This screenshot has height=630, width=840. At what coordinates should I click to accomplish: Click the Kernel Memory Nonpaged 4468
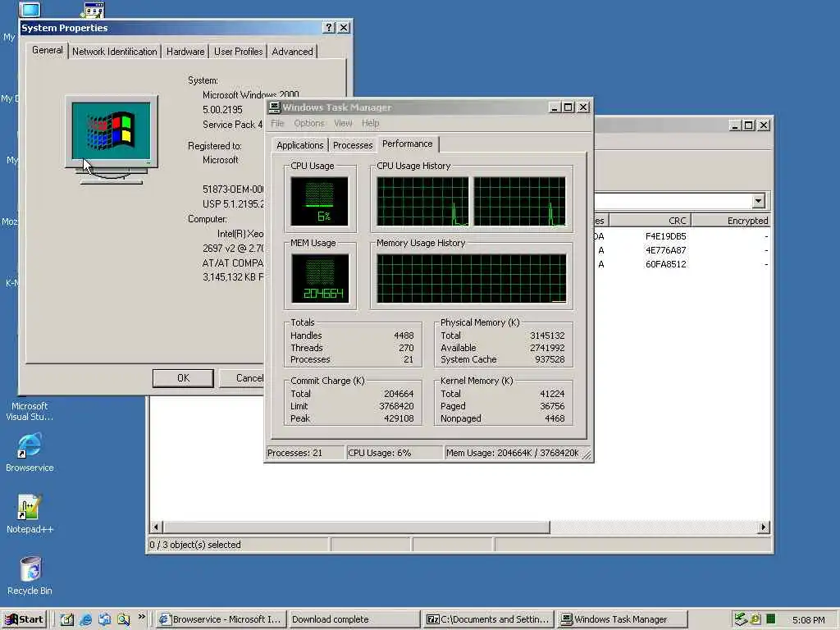click(555, 418)
